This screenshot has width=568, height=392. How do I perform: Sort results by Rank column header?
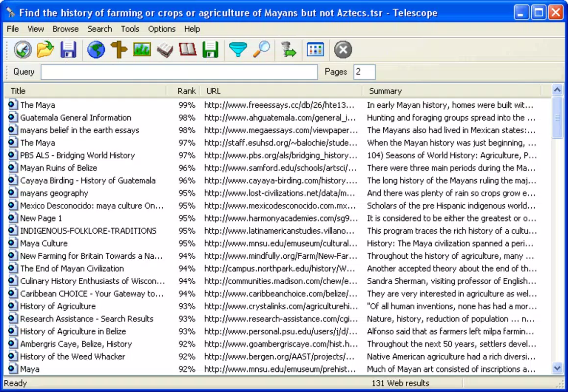[183, 91]
